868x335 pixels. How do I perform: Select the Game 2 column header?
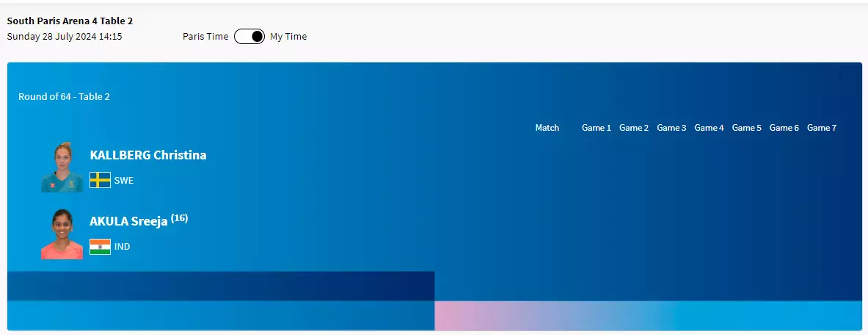[x=634, y=128]
